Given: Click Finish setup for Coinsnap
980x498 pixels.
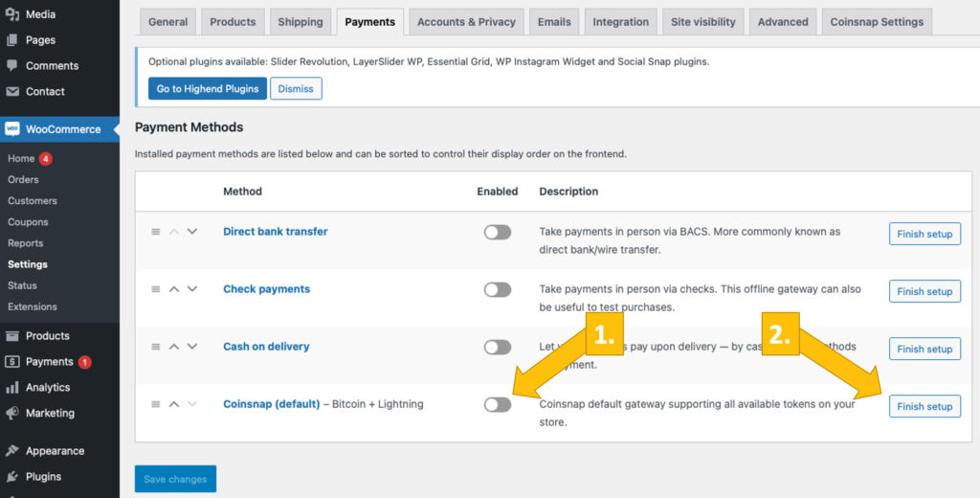Looking at the screenshot, I should [924, 406].
